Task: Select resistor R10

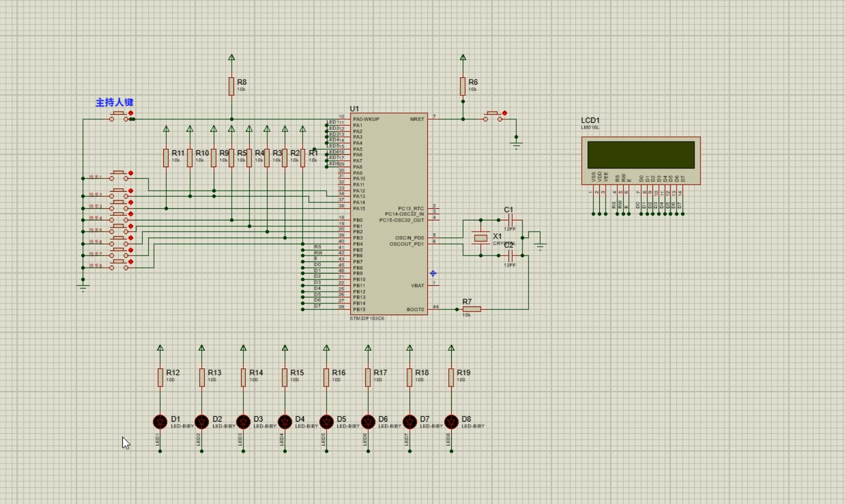Action: pyautogui.click(x=190, y=158)
